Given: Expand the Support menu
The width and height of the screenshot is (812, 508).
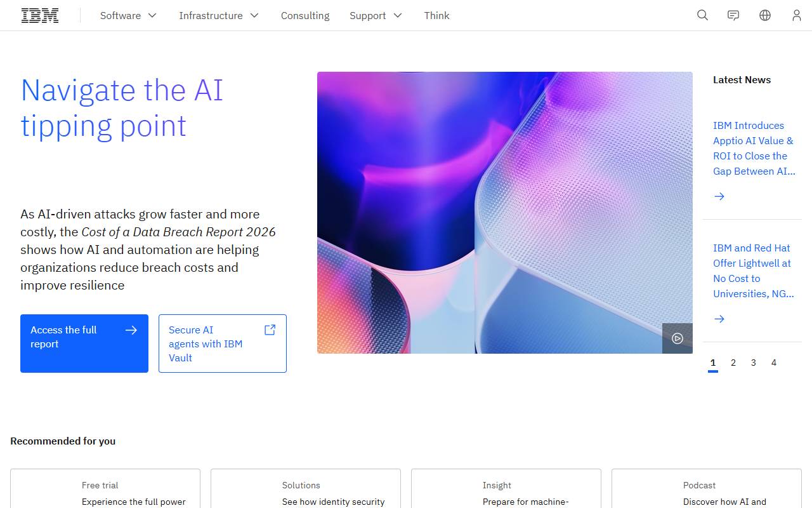Looking at the screenshot, I should tap(376, 15).
